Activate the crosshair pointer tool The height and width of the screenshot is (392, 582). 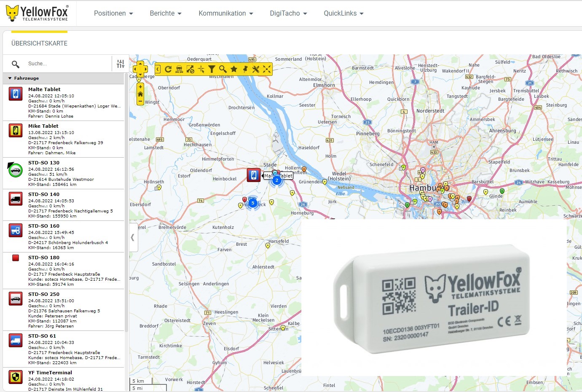[x=201, y=69]
